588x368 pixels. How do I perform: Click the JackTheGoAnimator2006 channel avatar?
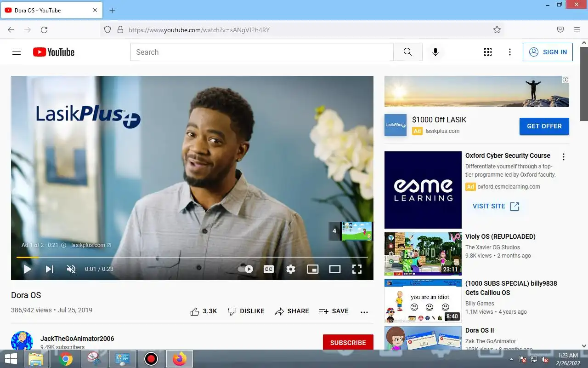click(x=22, y=341)
